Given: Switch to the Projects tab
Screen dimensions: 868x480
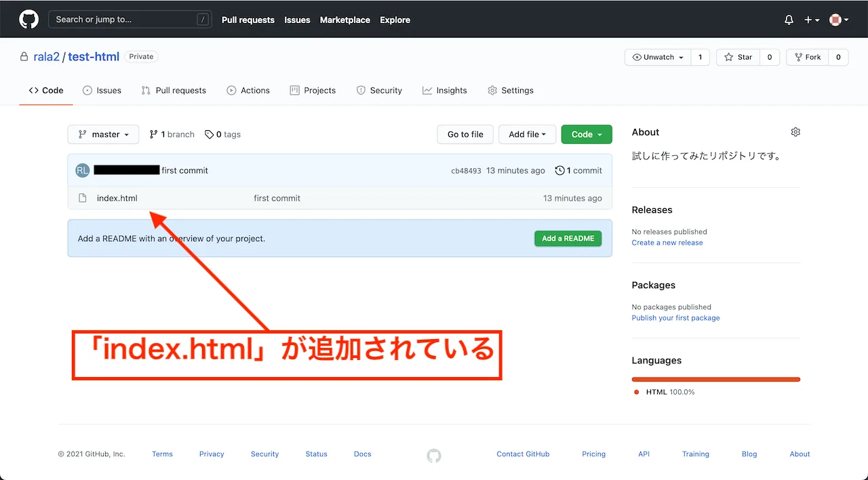Looking at the screenshot, I should tap(313, 90).
